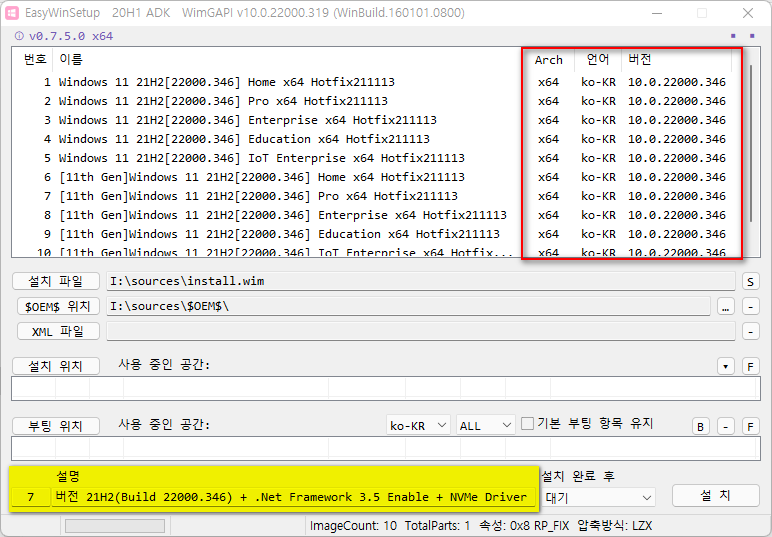Screen dimensions: 772x537
Task: Click the 설치 위치 button
Action: (56, 366)
